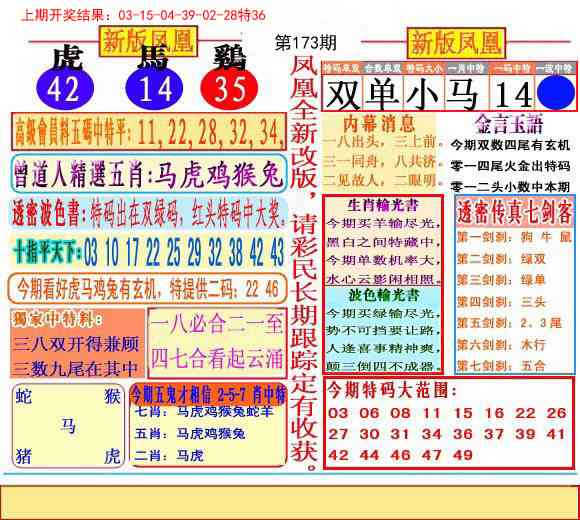Click the 第六剑剁 木行 row
This screenshot has width=580, height=520.
502,345
